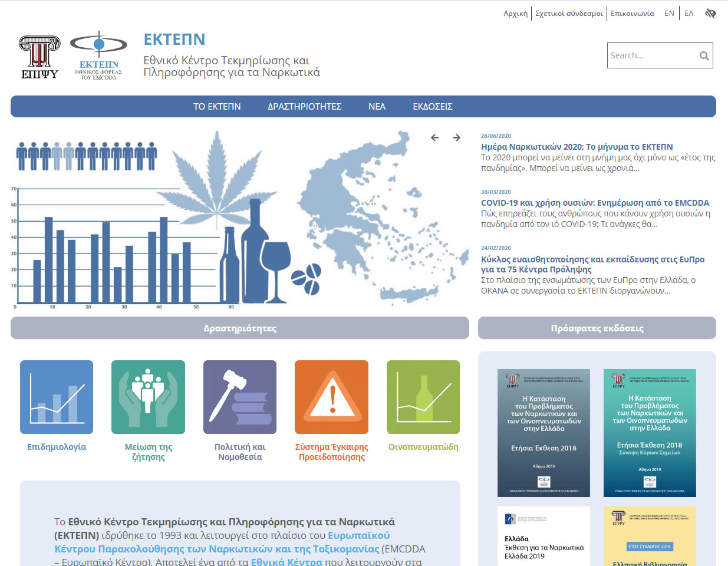Follow the Ευρωπαϊκού Κέντρου Παρακολούθησης link
This screenshot has width=728, height=566.
coord(222,542)
